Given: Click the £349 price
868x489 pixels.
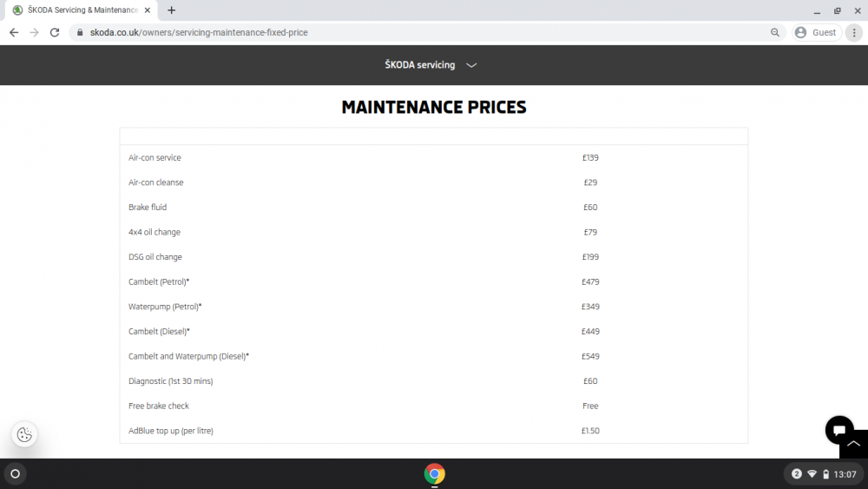Looking at the screenshot, I should tap(590, 307).
